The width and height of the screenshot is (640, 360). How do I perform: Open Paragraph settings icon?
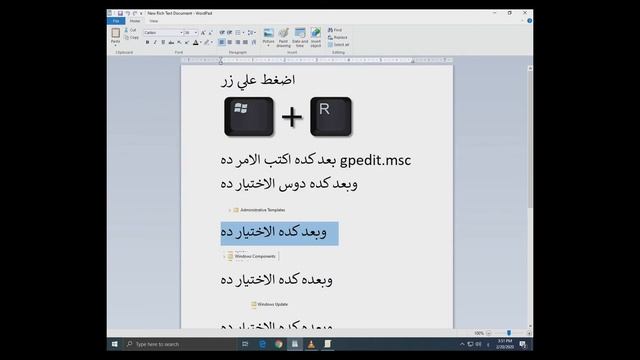pos(253,42)
